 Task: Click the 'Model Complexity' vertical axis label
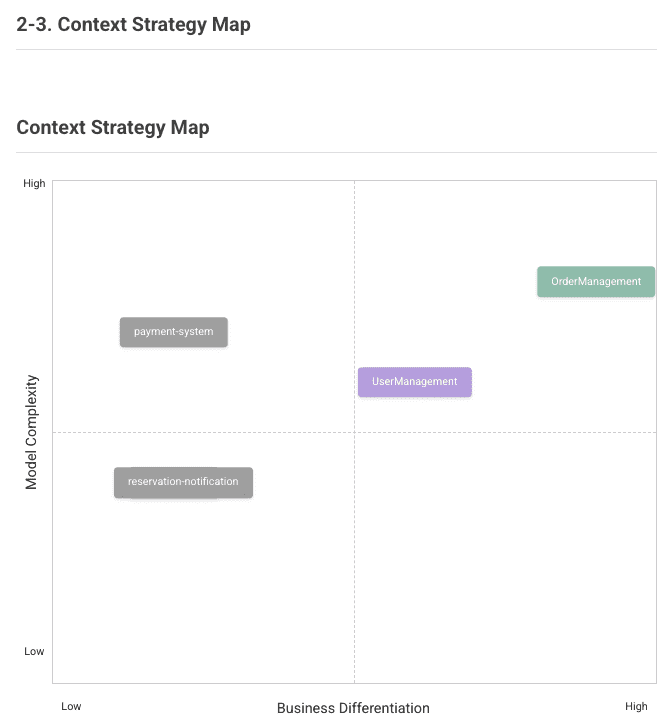(31, 432)
